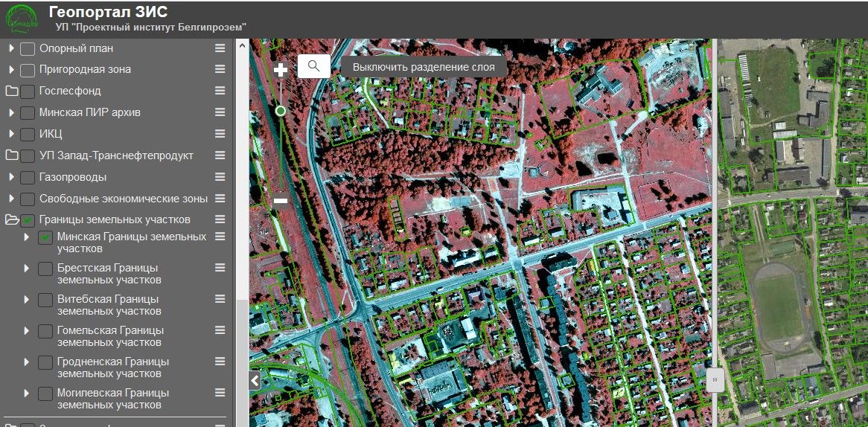The height and width of the screenshot is (427, 868).
Task: Expand the Минская ПИР архив group
Action: (11, 113)
